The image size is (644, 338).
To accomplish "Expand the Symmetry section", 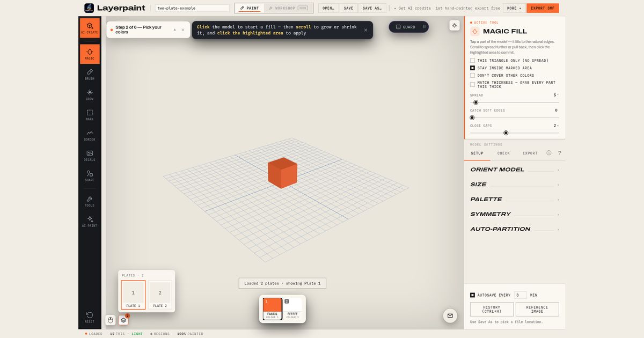I will click(515, 214).
